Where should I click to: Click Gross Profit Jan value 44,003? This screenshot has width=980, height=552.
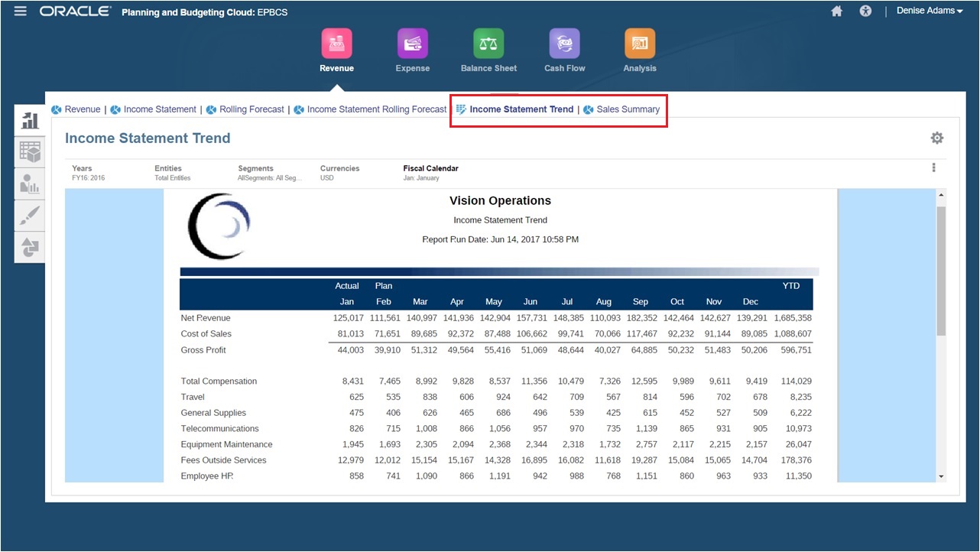click(x=351, y=350)
